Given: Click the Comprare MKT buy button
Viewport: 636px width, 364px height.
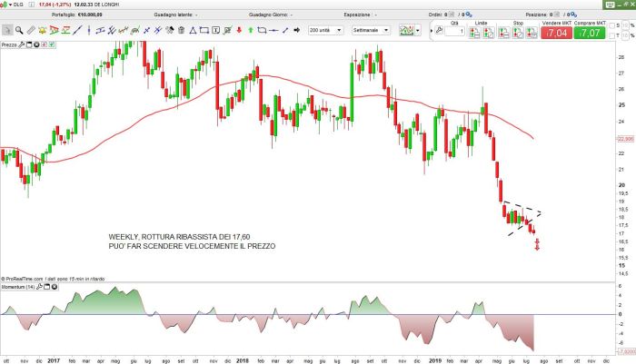Looking at the screenshot, I should [590, 31].
